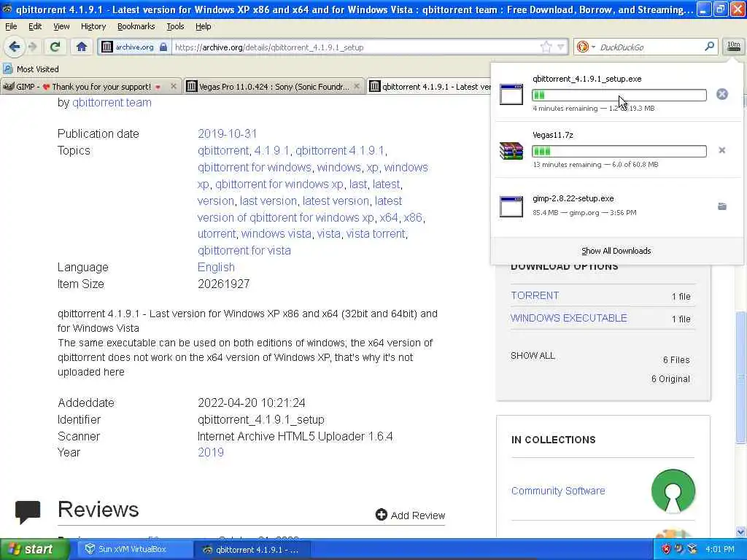Open the English language link
Screen dimensions: 747x560
pos(216,267)
